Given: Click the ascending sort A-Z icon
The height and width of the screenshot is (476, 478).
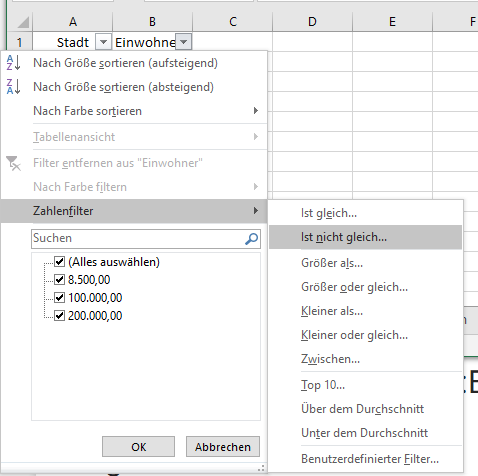Looking at the screenshot, I should coord(14,63).
